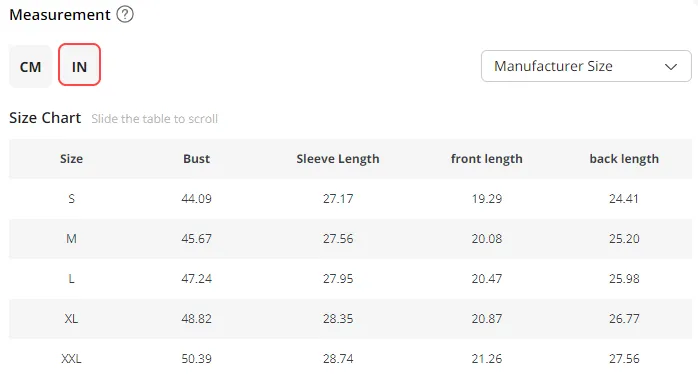
Task: Select the IN unit toggle
Action: click(x=79, y=65)
